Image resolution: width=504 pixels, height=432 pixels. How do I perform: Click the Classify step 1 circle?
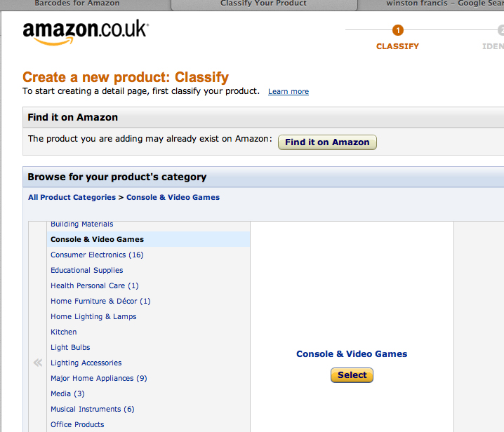point(398,30)
